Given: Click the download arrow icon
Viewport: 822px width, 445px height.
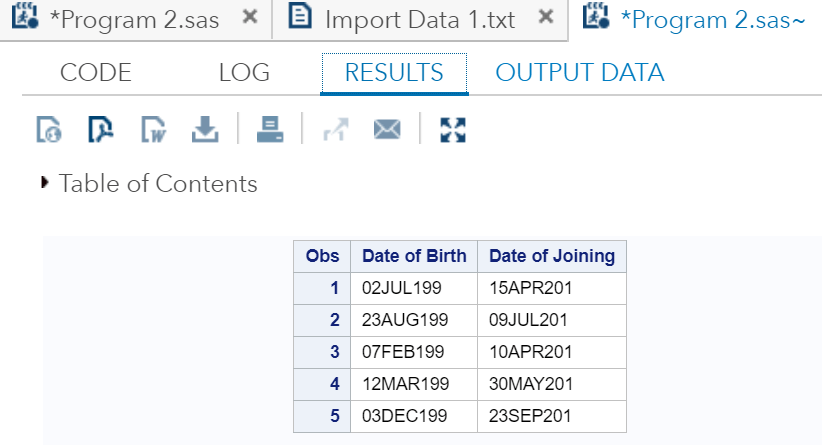Looking at the screenshot, I should click(205, 129).
